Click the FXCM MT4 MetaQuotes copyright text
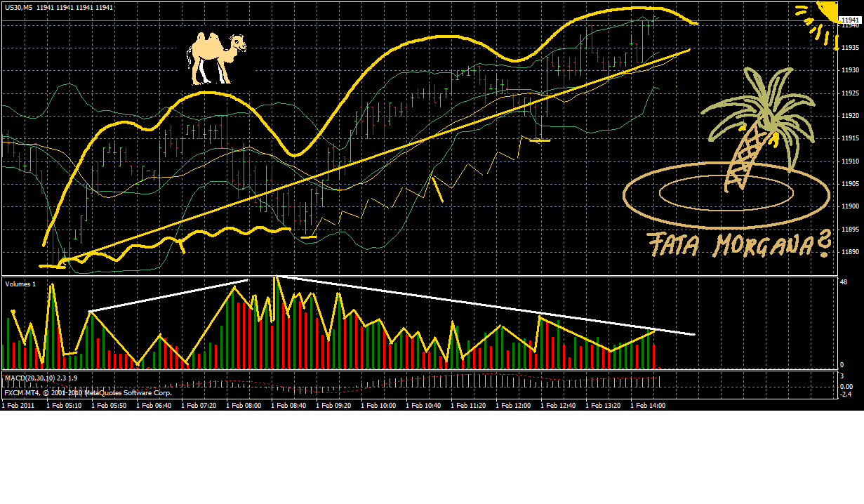The width and height of the screenshot is (864, 504). coord(88,394)
